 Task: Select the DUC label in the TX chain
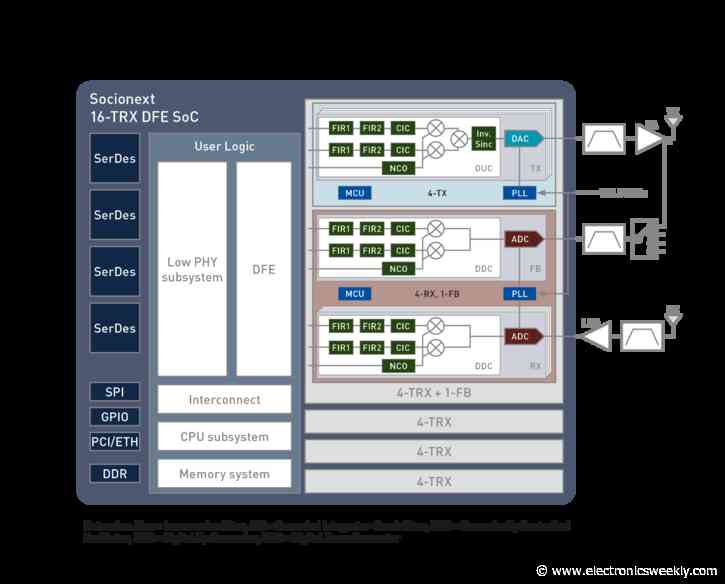(484, 168)
